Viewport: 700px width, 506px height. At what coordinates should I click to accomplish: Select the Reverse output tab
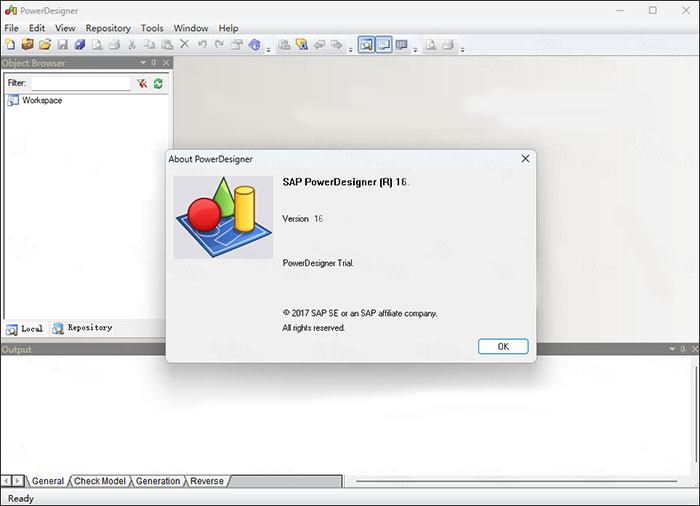[x=207, y=481]
